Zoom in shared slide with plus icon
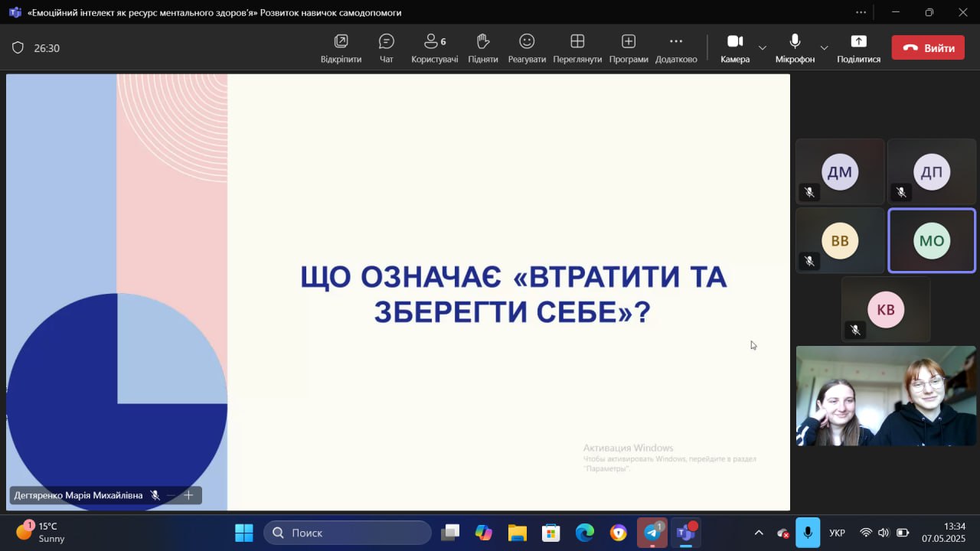Viewport: 980px width, 551px height. pos(188,495)
